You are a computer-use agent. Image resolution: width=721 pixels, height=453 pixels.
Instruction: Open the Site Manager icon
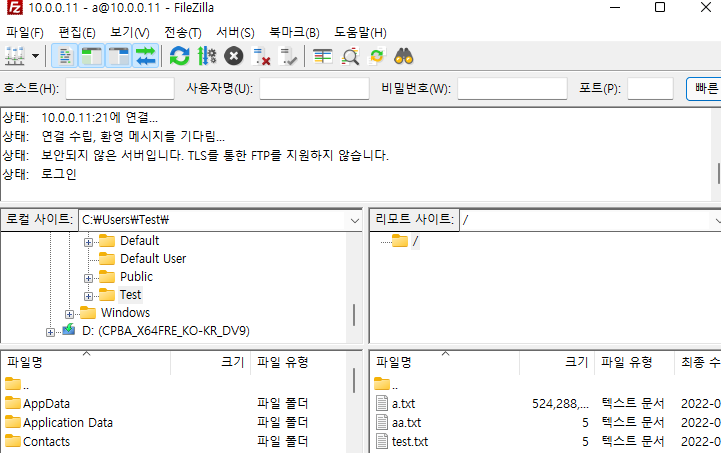click(x=15, y=56)
